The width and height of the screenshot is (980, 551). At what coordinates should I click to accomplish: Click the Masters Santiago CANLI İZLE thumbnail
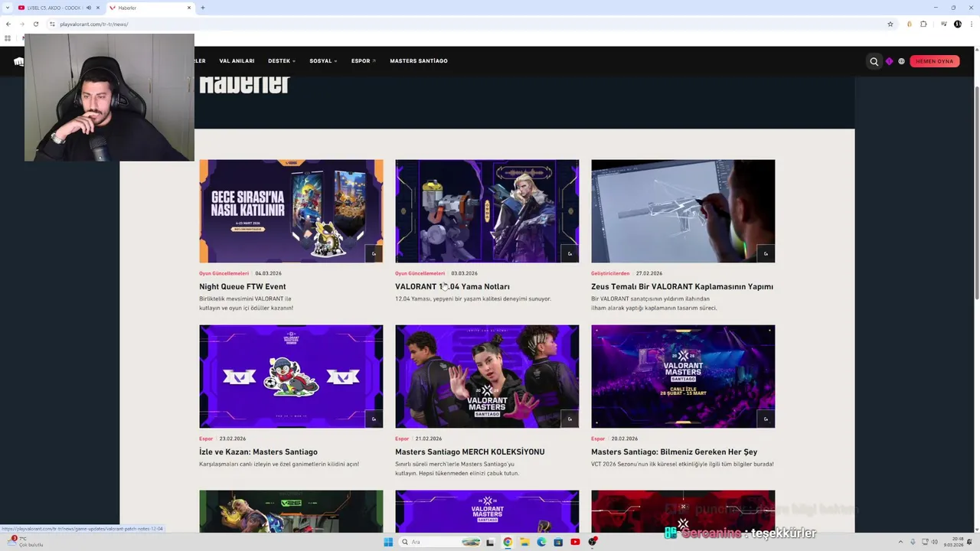click(683, 377)
